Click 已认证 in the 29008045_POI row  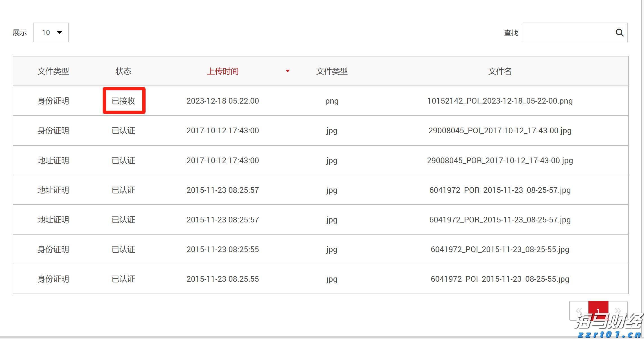[124, 130]
